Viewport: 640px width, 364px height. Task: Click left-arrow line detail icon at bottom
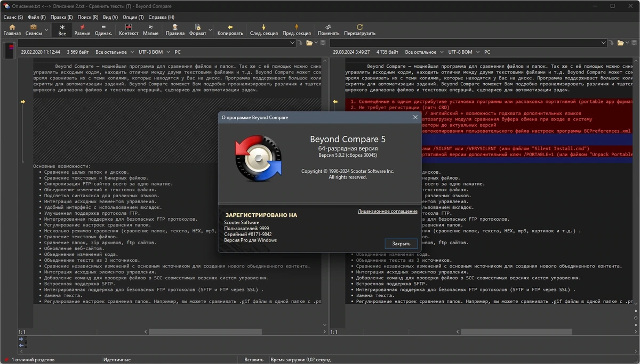(x=21, y=345)
